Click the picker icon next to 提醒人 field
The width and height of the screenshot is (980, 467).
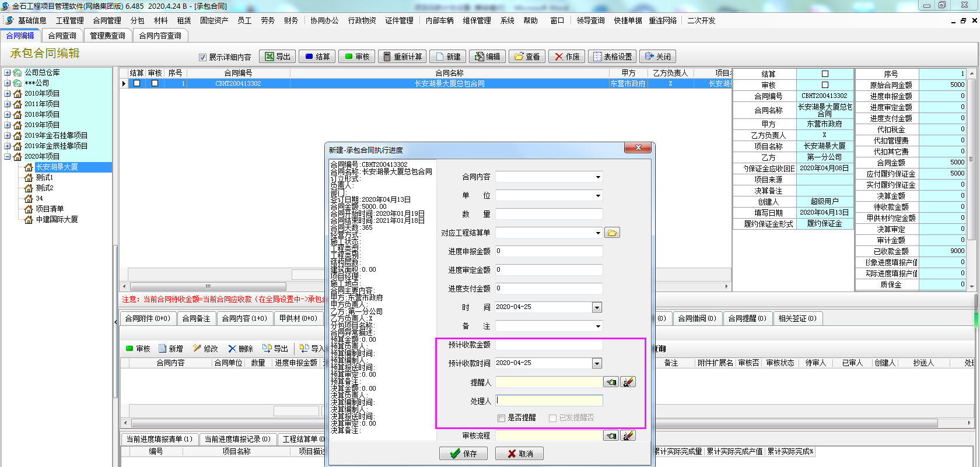click(x=611, y=382)
